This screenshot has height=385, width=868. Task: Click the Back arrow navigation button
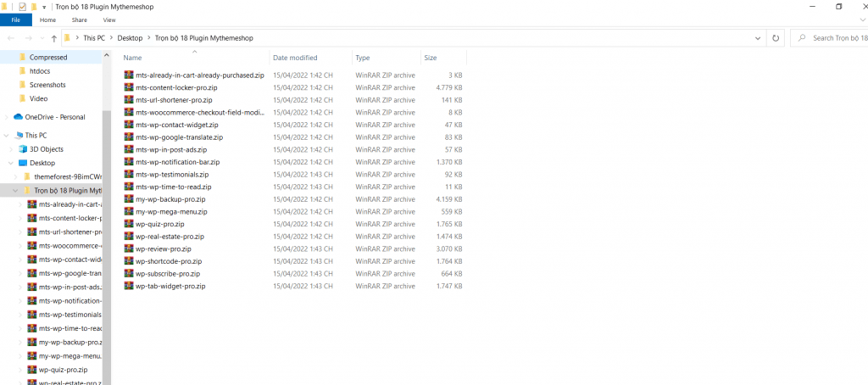point(11,38)
